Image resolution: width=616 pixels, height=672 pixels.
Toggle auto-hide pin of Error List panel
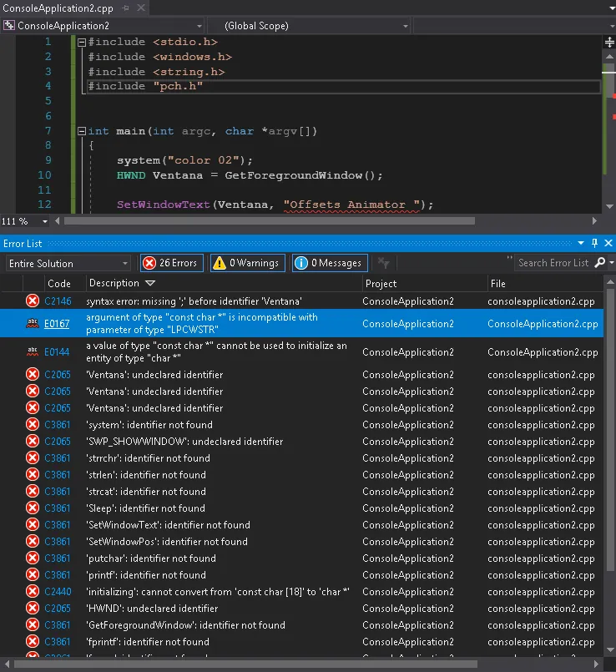pyautogui.click(x=595, y=243)
